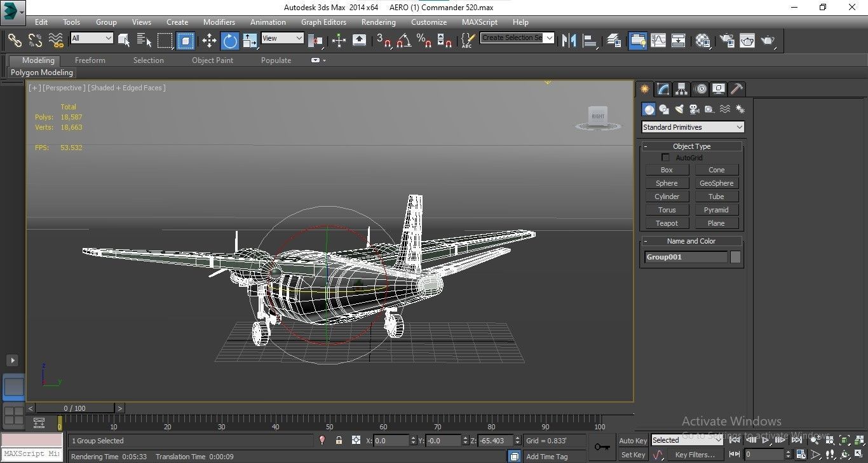Open key mode Selected dropdown
Image resolution: width=868 pixels, height=463 pixels.
pos(687,440)
